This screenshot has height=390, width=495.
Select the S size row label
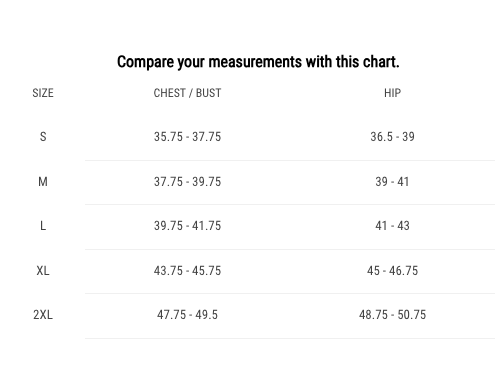point(43,137)
